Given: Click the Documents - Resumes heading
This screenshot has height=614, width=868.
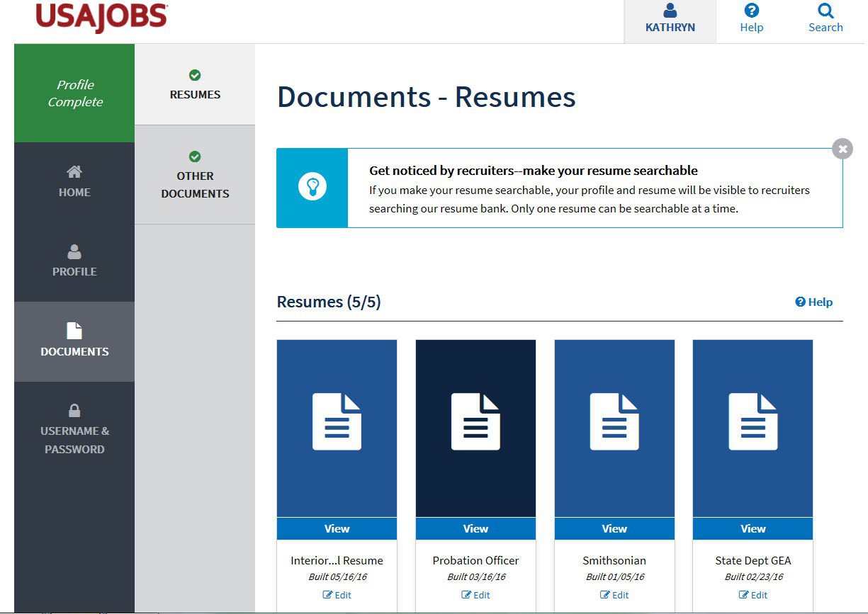Looking at the screenshot, I should tap(426, 96).
